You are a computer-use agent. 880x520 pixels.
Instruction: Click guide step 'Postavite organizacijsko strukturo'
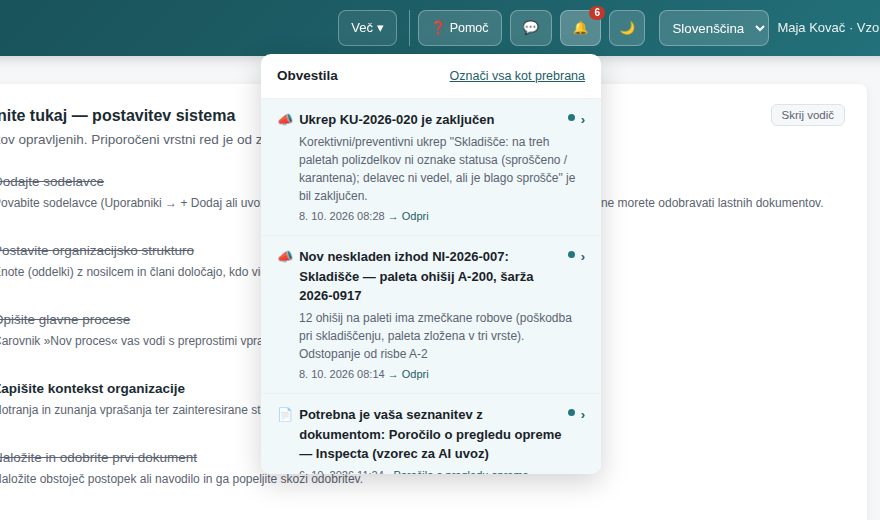(96, 251)
